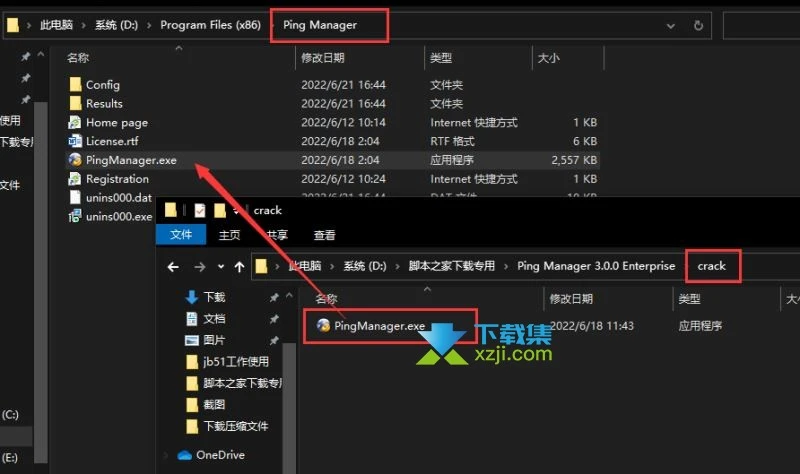Click the search box in back window
Screen dimensions: 800x474
761,26
